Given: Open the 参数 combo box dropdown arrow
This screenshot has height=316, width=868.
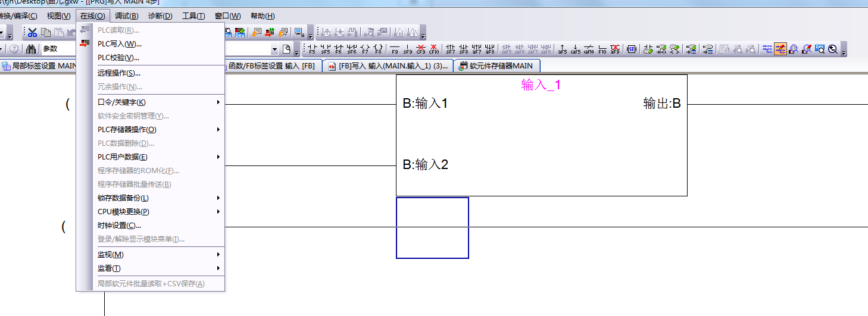Looking at the screenshot, I should pyautogui.click(x=274, y=49).
